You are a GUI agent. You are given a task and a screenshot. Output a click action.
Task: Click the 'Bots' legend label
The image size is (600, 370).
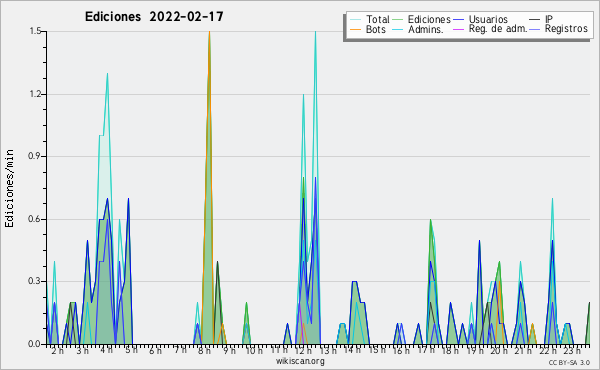(375, 29)
